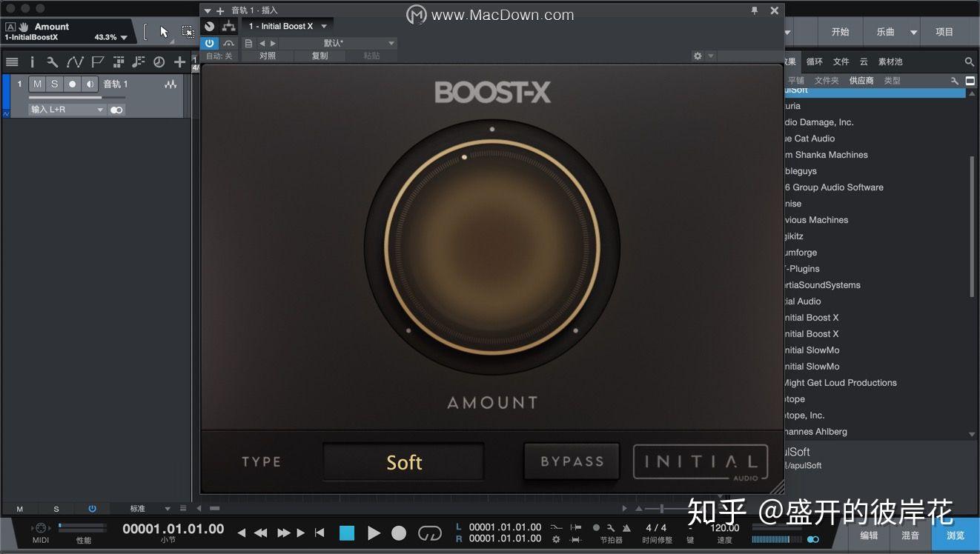This screenshot has height=554, width=980.
Task: Click the Soft type selector field
Action: pos(403,462)
